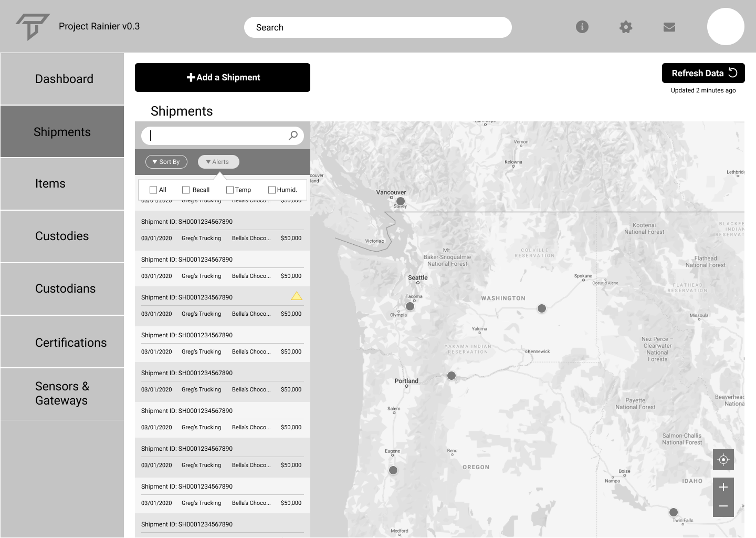Zoom out of the map with the minus icon

pos(723,506)
